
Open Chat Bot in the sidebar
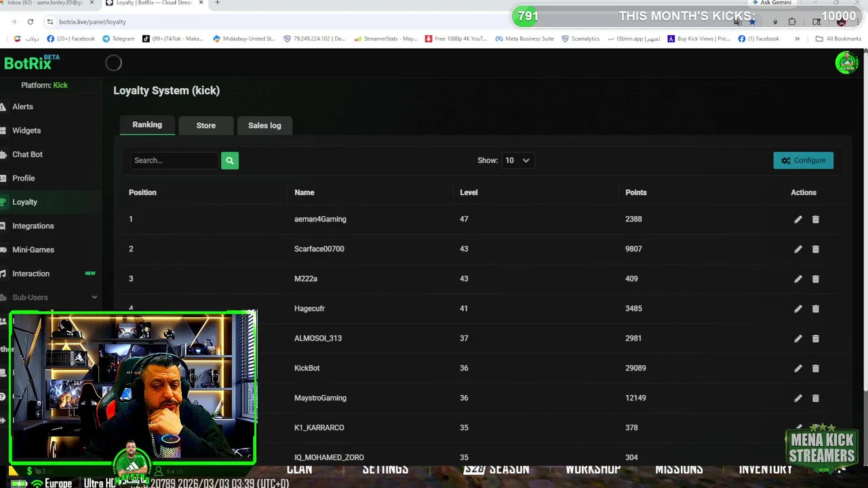tap(51, 155)
